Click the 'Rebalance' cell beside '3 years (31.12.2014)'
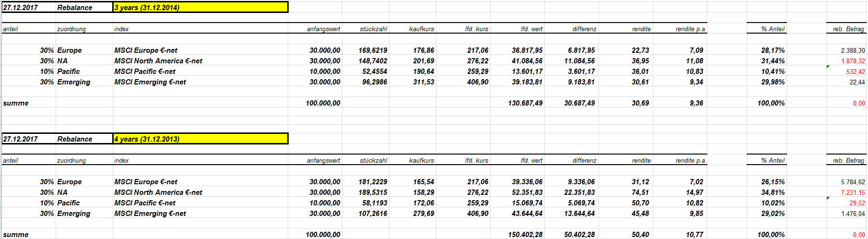Screen dimensions: 868x239 (x=84, y=7)
